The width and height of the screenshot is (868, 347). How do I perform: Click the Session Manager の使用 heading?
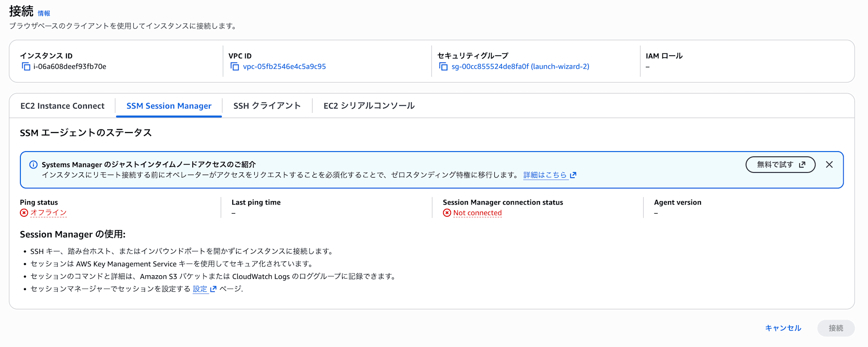click(72, 235)
